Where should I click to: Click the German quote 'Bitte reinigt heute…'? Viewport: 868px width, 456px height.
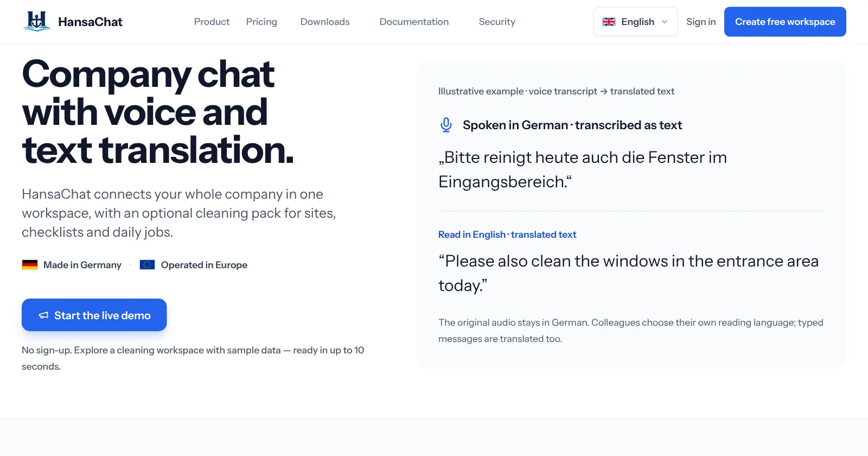click(583, 169)
